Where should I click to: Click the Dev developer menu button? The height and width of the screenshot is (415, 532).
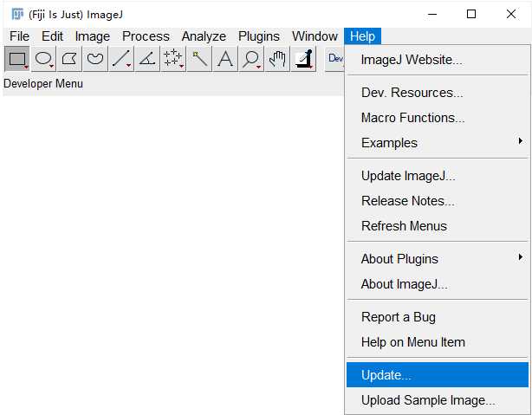coord(334,59)
